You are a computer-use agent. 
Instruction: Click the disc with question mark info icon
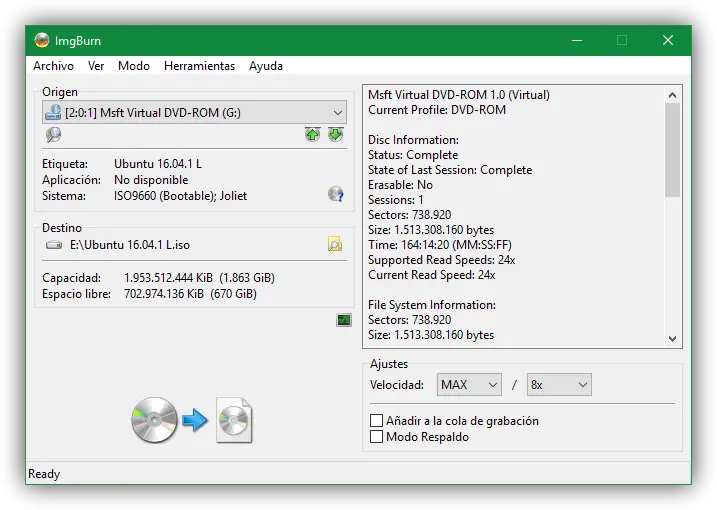tap(336, 194)
